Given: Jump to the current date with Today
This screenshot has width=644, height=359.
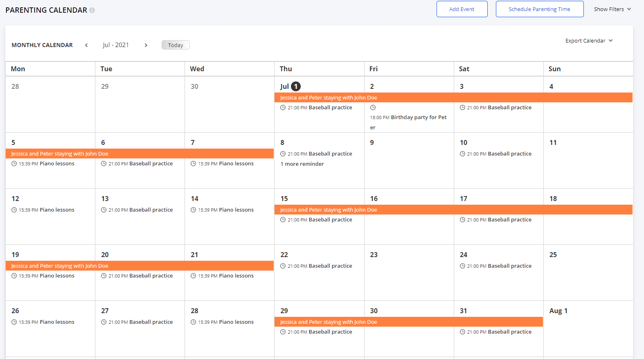Looking at the screenshot, I should [176, 45].
